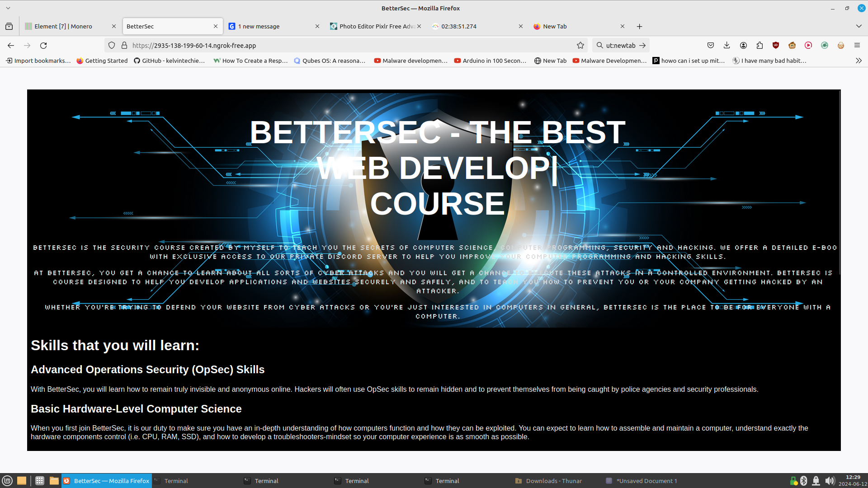The width and height of the screenshot is (868, 488).
Task: Open the extensions puzzle-piece menu
Action: pos(759,45)
